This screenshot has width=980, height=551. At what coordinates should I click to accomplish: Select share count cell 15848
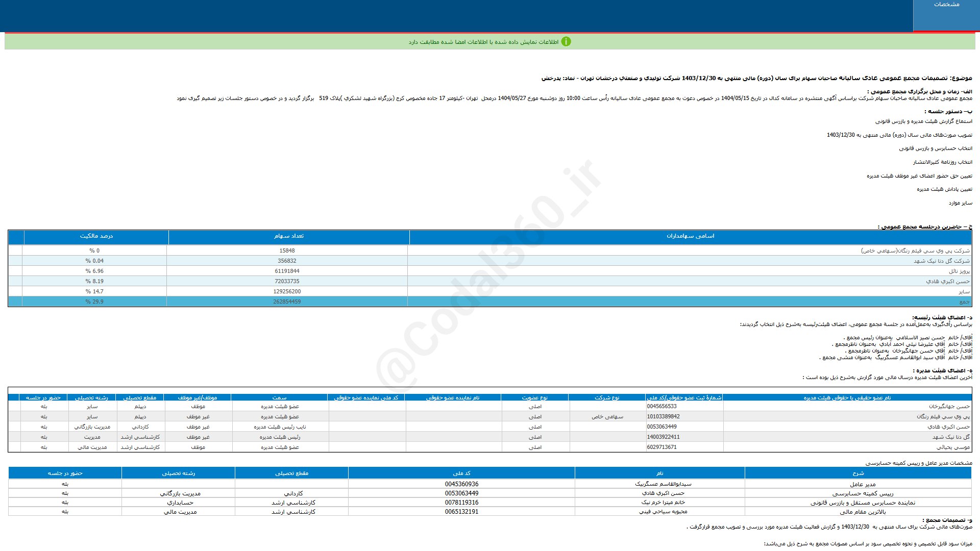coord(287,251)
